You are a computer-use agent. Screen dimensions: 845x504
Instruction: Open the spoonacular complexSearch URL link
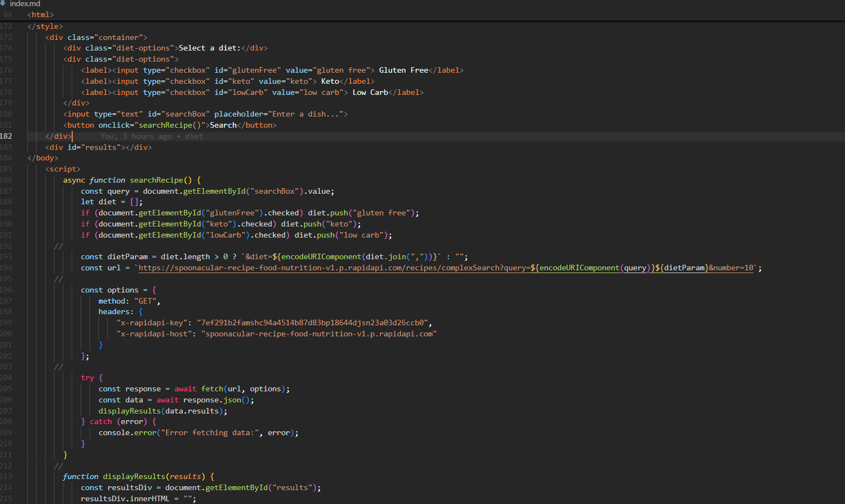pyautogui.click(x=446, y=268)
